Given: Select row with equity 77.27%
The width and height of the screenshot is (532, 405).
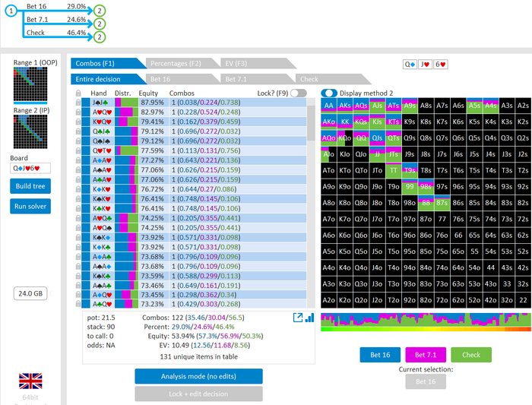Looking at the screenshot, I should tap(194, 160).
